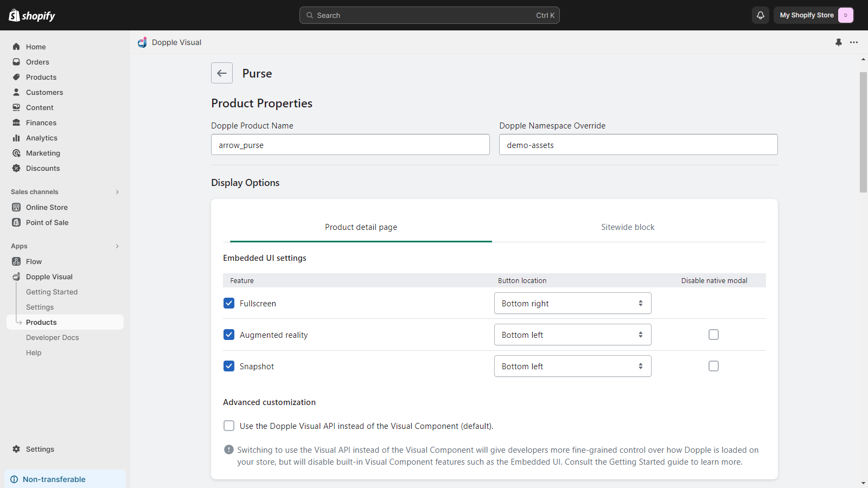Click the Discounts badge icon
This screenshot has height=488, width=868.
tap(16, 168)
